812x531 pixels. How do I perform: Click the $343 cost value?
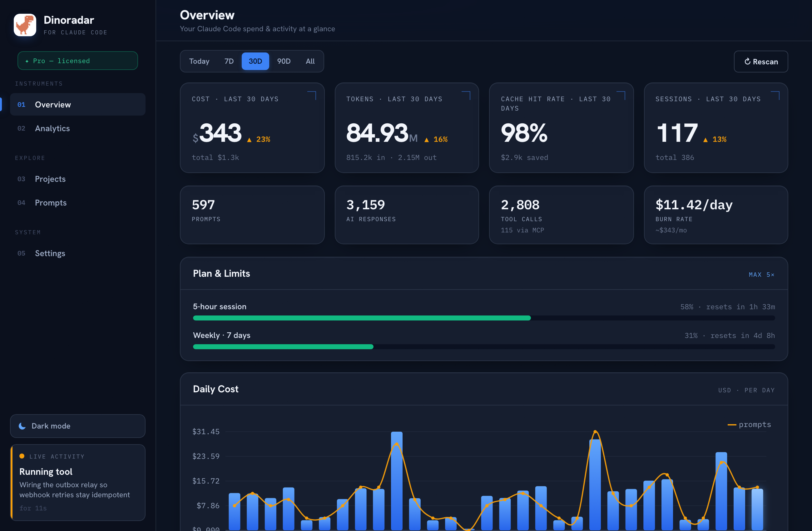pos(217,133)
